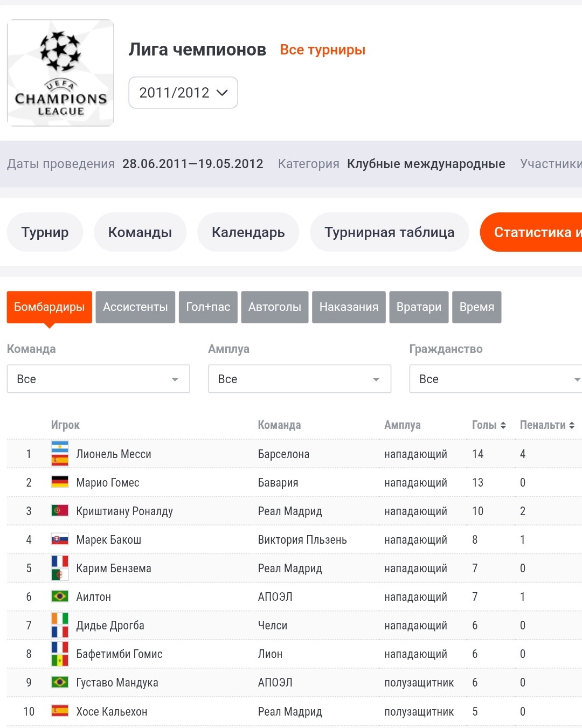
Task: Open the Все турниры link
Action: 323,50
